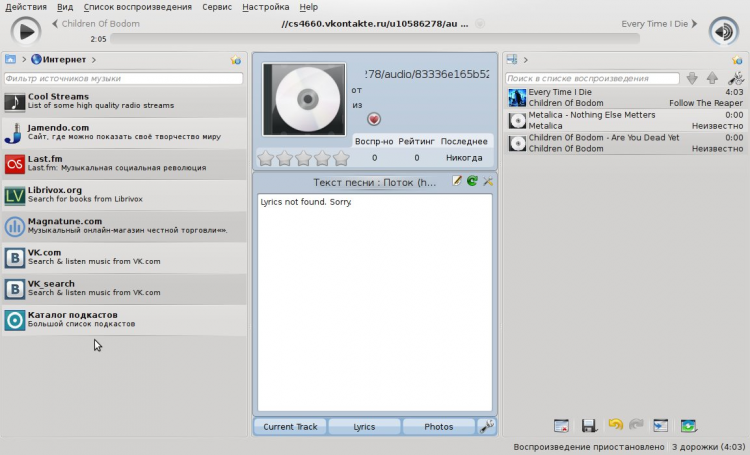Click bookmark star in playlist panel
The image size is (750, 455).
click(737, 60)
